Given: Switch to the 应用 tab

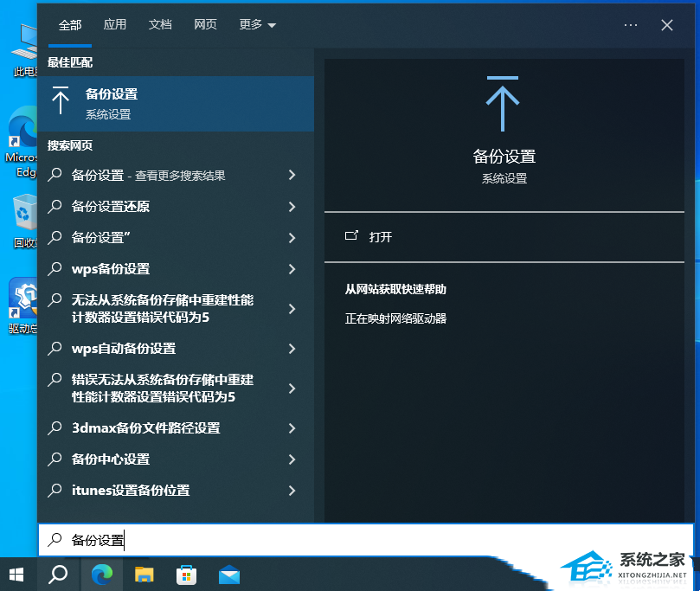Looking at the screenshot, I should (x=115, y=25).
